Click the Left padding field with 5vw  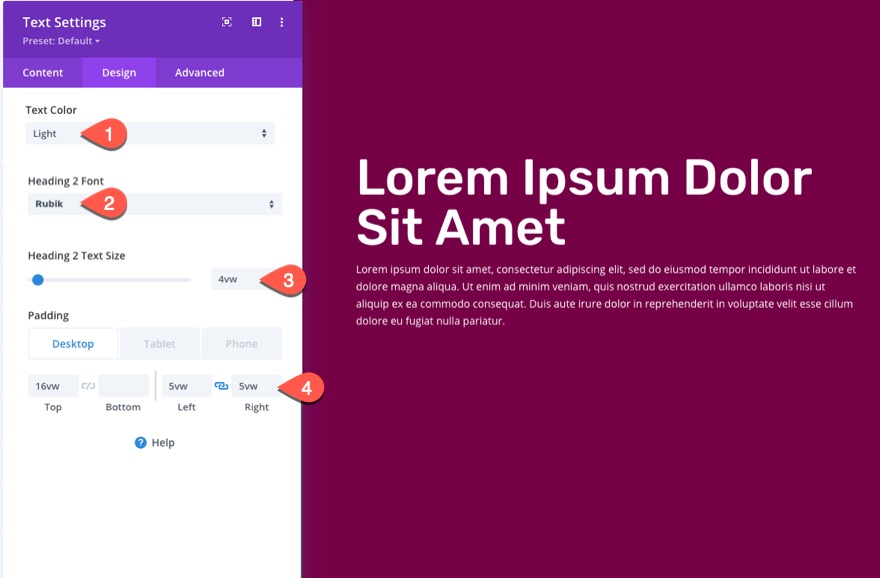click(x=187, y=386)
